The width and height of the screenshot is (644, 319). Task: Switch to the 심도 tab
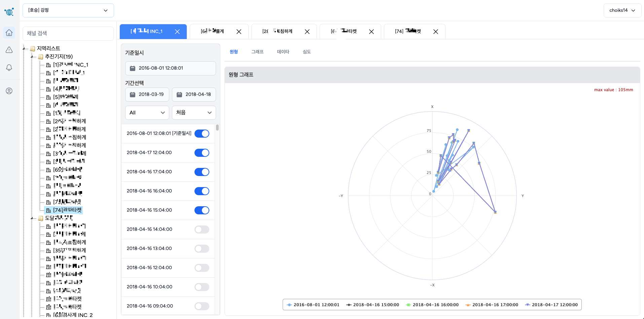tap(307, 52)
